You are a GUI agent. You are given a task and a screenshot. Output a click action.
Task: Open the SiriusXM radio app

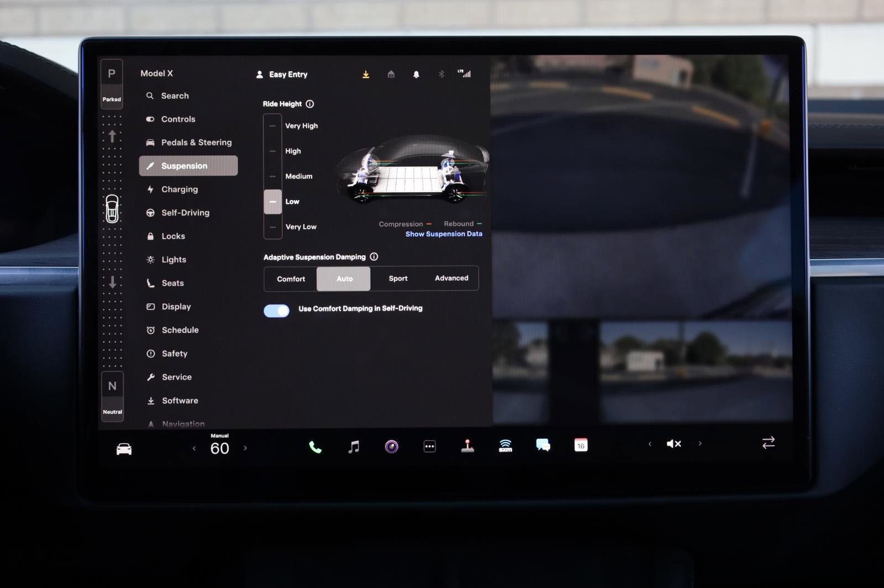504,445
